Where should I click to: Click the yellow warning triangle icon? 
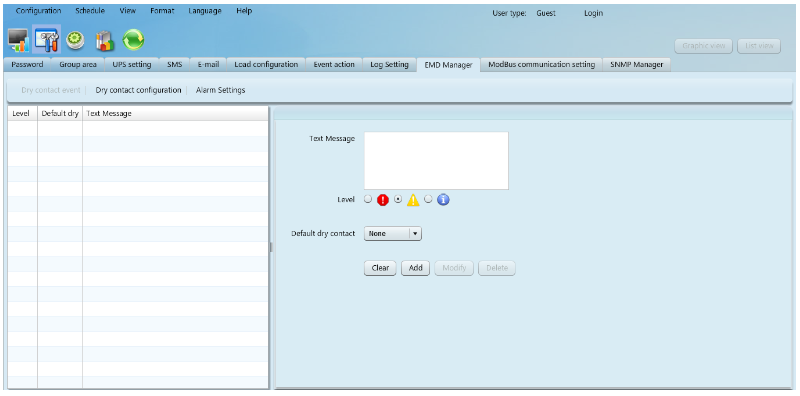[x=413, y=200]
